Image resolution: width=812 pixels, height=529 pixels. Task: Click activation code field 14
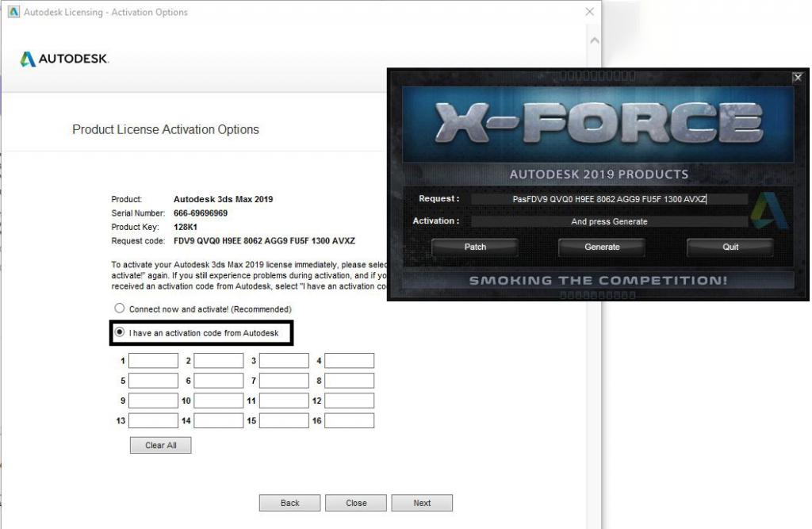pos(219,420)
